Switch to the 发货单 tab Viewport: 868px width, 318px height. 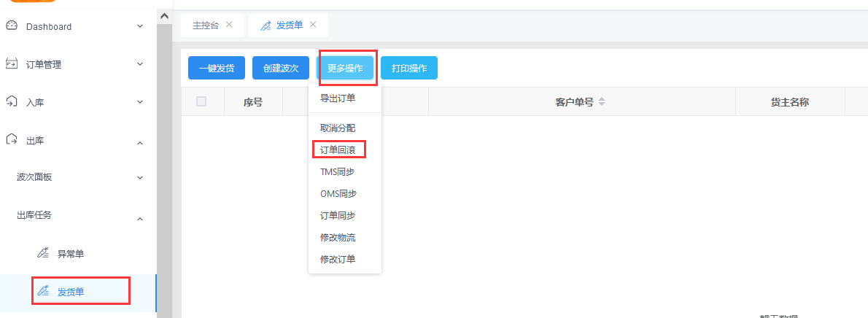click(x=290, y=26)
